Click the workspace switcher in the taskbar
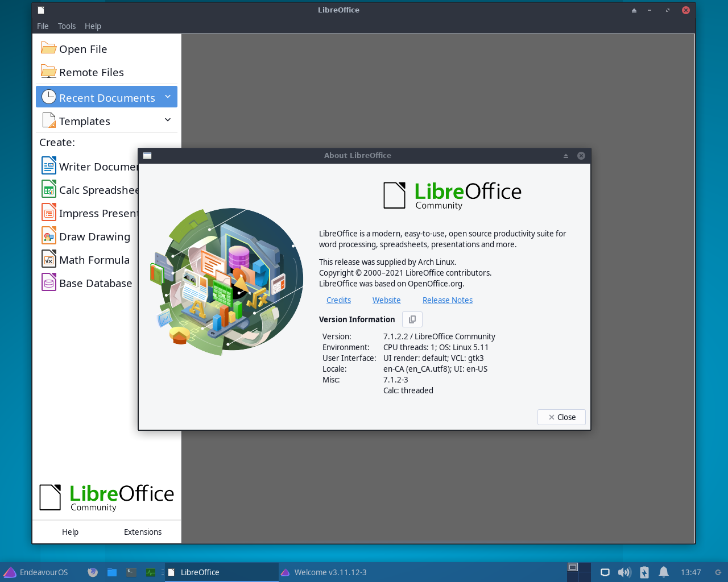 click(x=579, y=572)
